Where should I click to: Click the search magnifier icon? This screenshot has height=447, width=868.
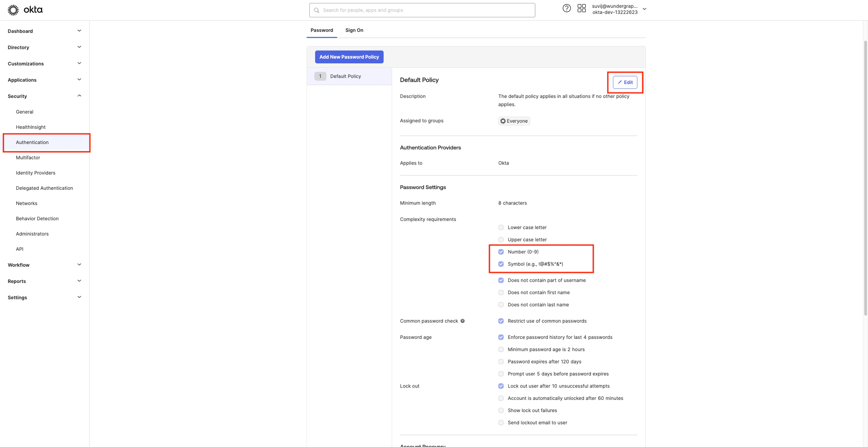click(316, 10)
